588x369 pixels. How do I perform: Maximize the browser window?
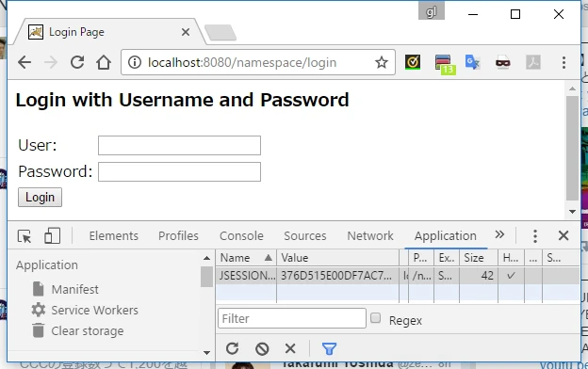tap(515, 14)
